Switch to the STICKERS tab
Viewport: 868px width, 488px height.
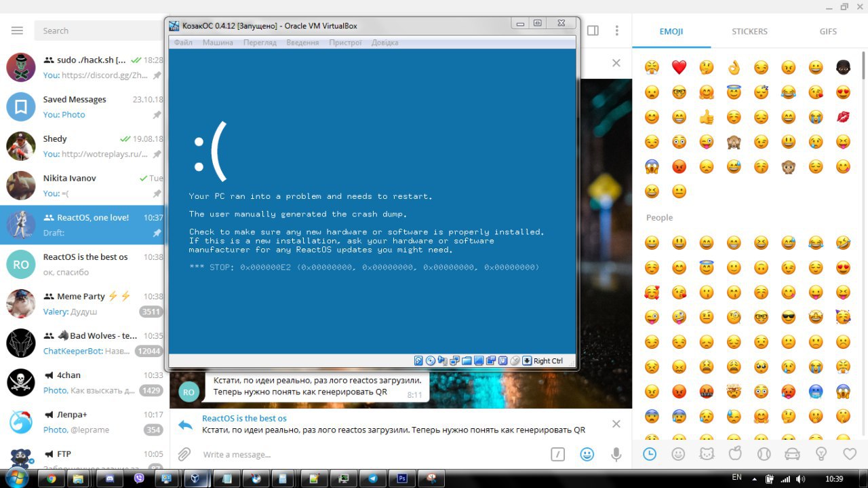749,31
